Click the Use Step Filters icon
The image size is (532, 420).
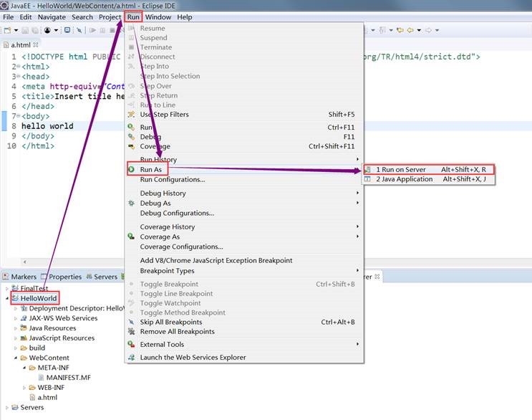coord(131,115)
